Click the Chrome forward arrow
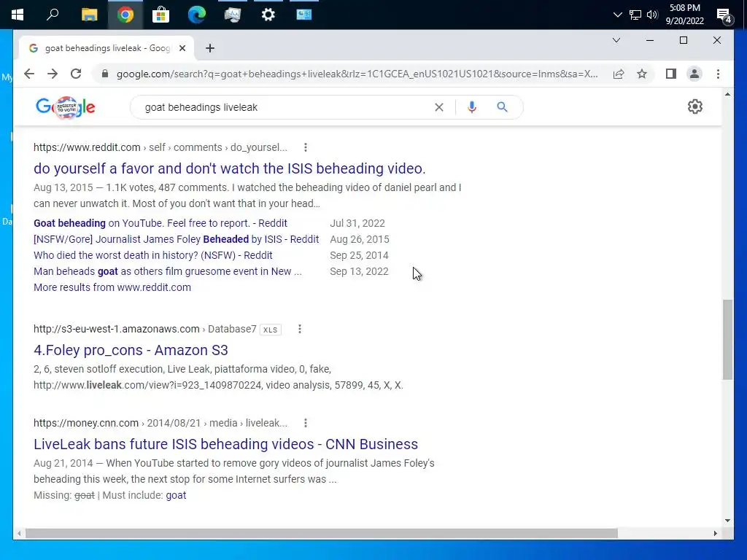747x560 pixels. pyautogui.click(x=53, y=74)
